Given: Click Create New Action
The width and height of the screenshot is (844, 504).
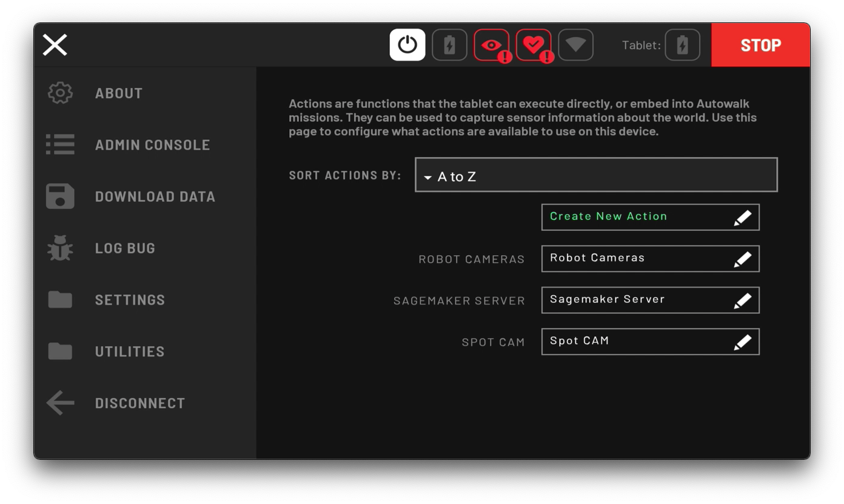Looking at the screenshot, I should [650, 217].
